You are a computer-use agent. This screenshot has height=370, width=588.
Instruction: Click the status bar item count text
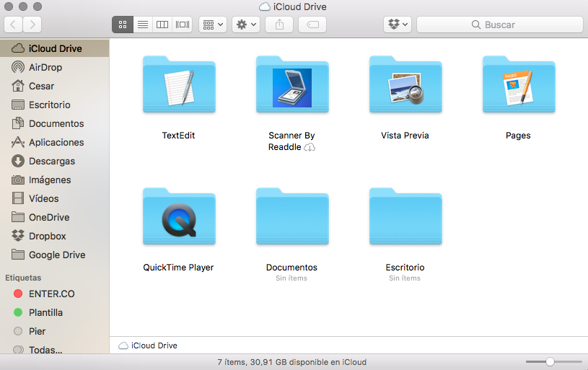[x=292, y=362]
